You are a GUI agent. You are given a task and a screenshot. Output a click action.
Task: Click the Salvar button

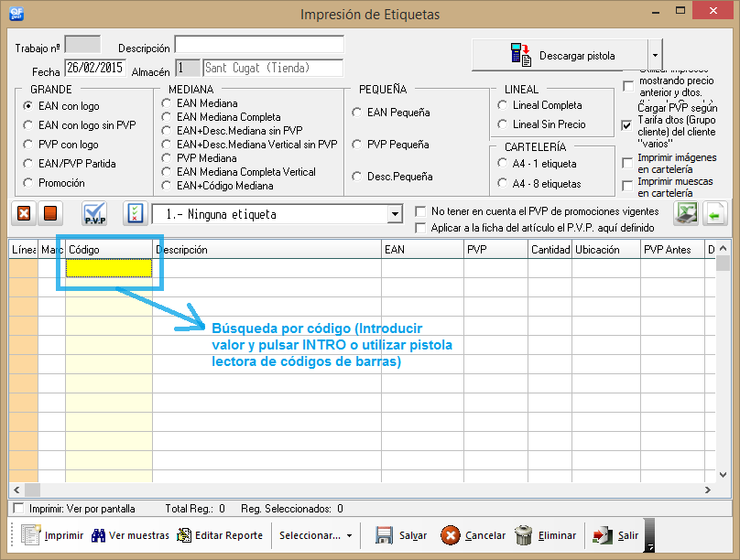click(401, 535)
